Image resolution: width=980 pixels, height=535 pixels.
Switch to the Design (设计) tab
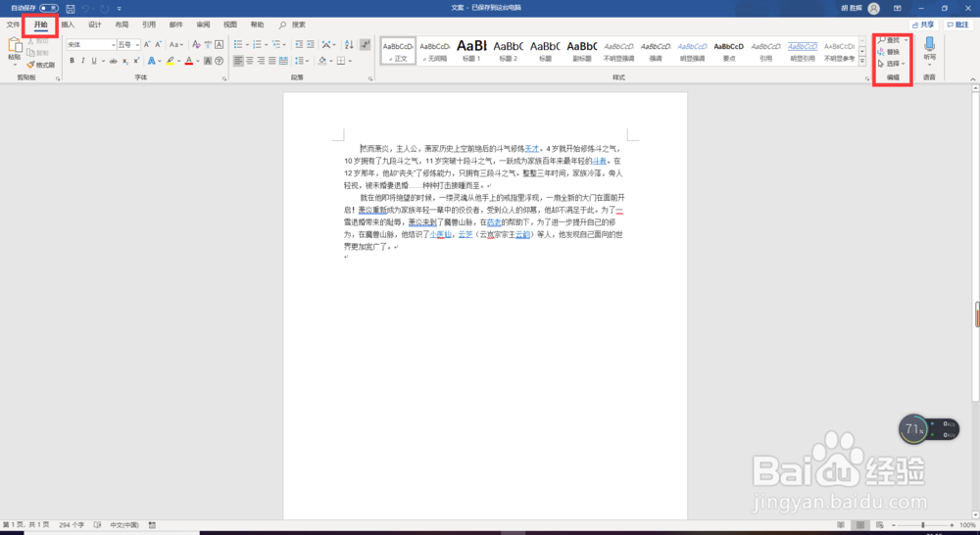[94, 24]
